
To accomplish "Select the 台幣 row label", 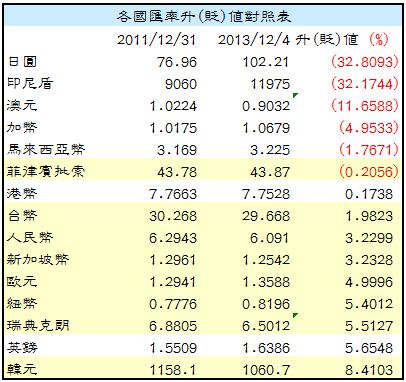I will 22,216.
